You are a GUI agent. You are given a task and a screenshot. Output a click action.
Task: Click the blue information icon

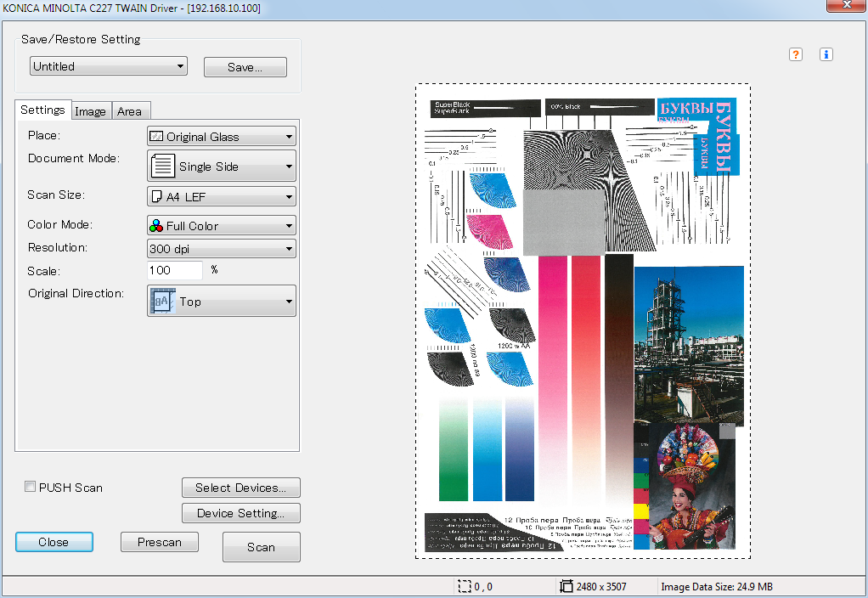point(826,54)
